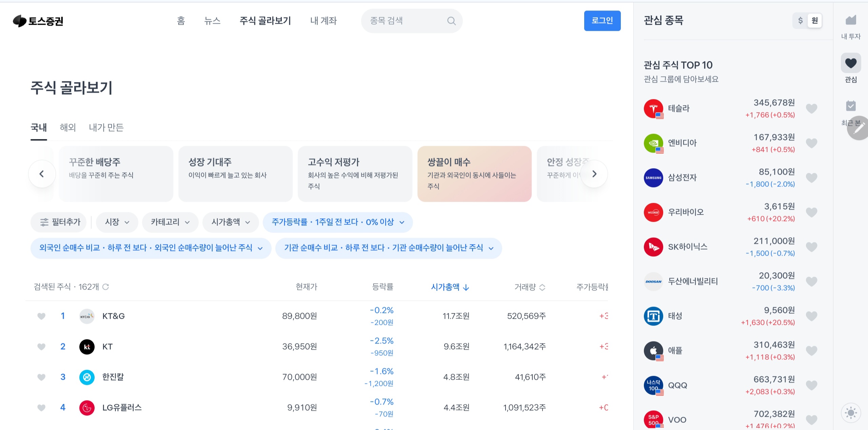
Task: Expand the 주가등락률 1주일 전 filter
Action: tap(338, 222)
